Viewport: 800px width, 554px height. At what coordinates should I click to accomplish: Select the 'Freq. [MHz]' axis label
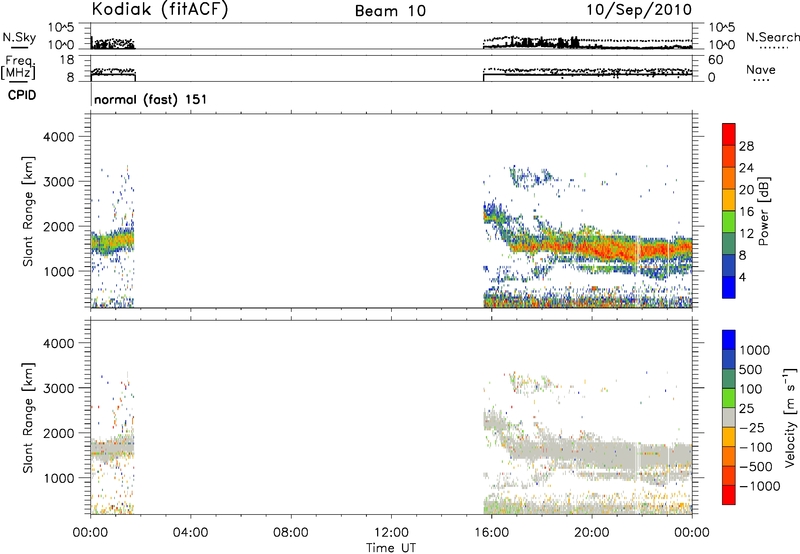(x=18, y=67)
